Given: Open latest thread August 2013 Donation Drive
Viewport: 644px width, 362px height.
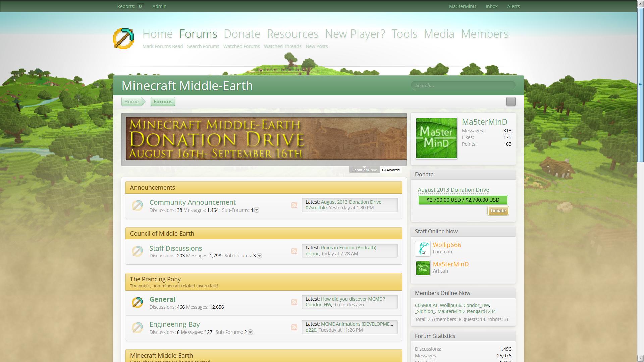Looking at the screenshot, I should 351,202.
